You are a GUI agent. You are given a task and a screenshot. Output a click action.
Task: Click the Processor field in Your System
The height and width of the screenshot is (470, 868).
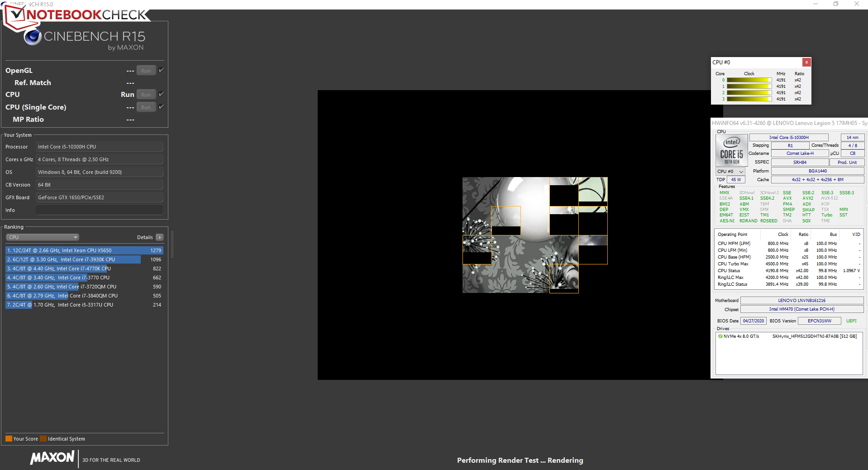click(100, 147)
